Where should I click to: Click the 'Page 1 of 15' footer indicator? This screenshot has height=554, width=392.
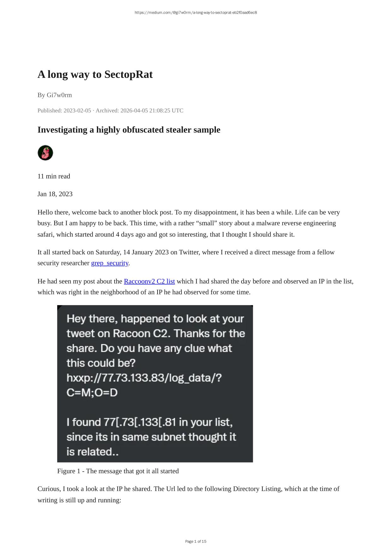point(196,541)
